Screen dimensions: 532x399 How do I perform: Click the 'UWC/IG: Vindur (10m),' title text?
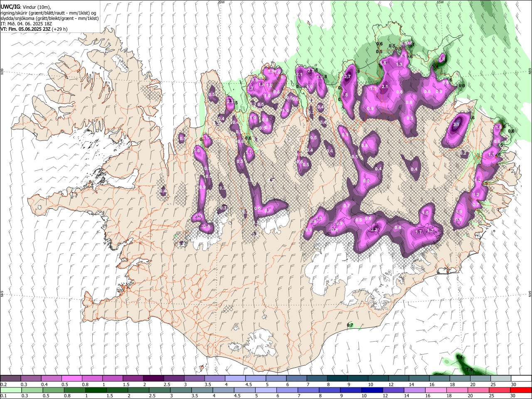25,7
